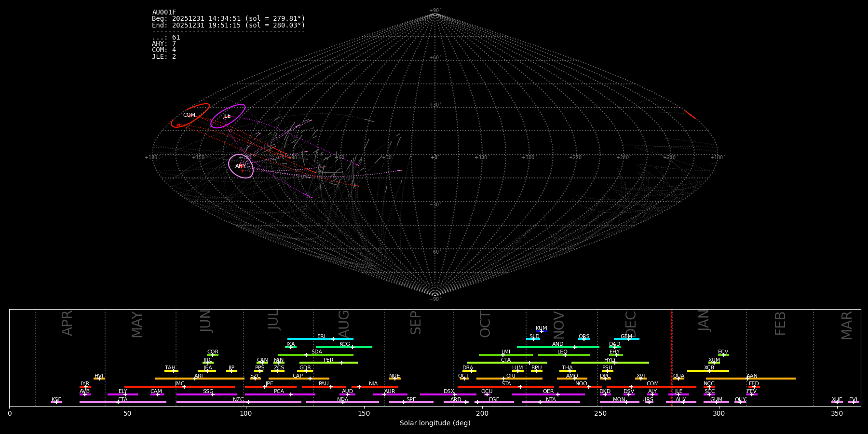The width and height of the screenshot is (868, 434).
Task: Click the 'COM: 4' count in header
Action: pos(164,50)
